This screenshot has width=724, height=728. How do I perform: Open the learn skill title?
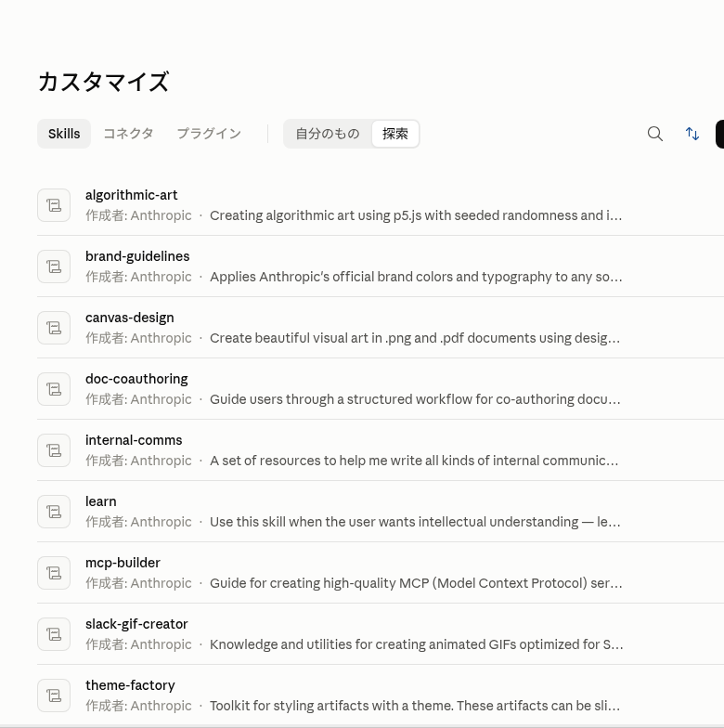100,501
